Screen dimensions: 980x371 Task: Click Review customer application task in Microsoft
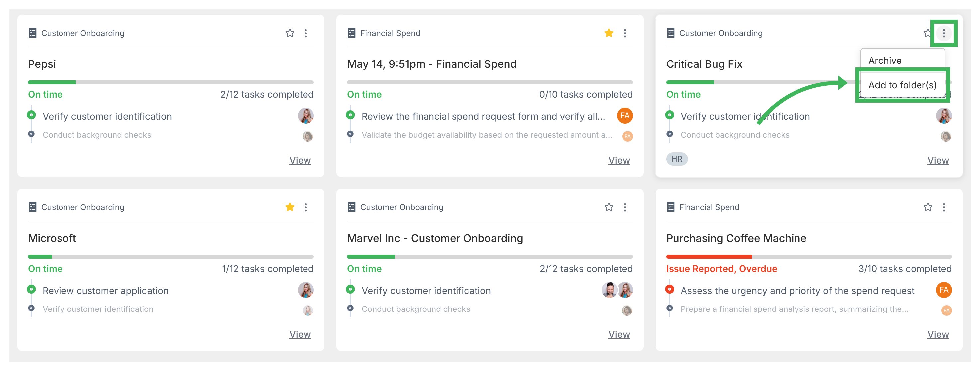105,291
